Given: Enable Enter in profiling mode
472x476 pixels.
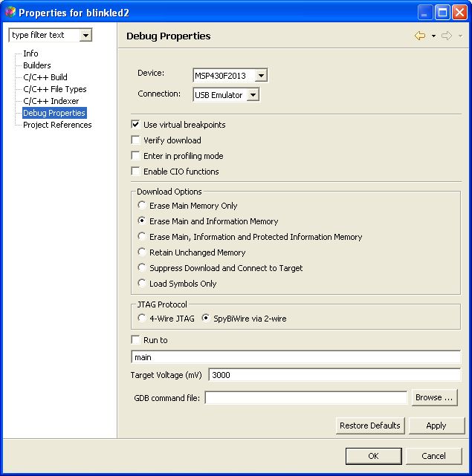Looking at the screenshot, I should [x=135, y=156].
